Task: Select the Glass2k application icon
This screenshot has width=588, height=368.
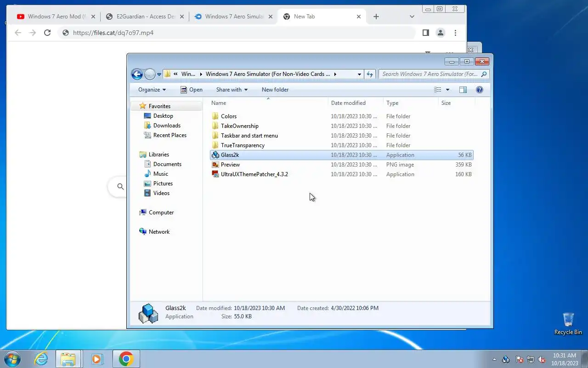Action: coord(215,155)
